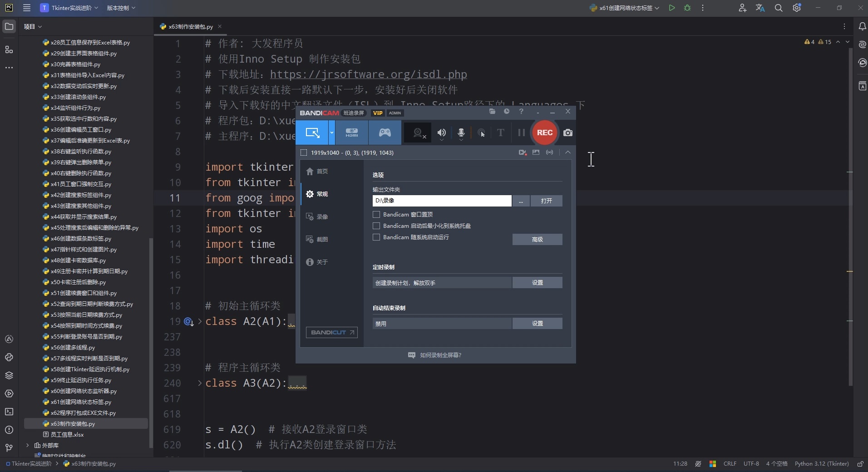
Task: Open PyCharm code with me icon
Action: 742,8
